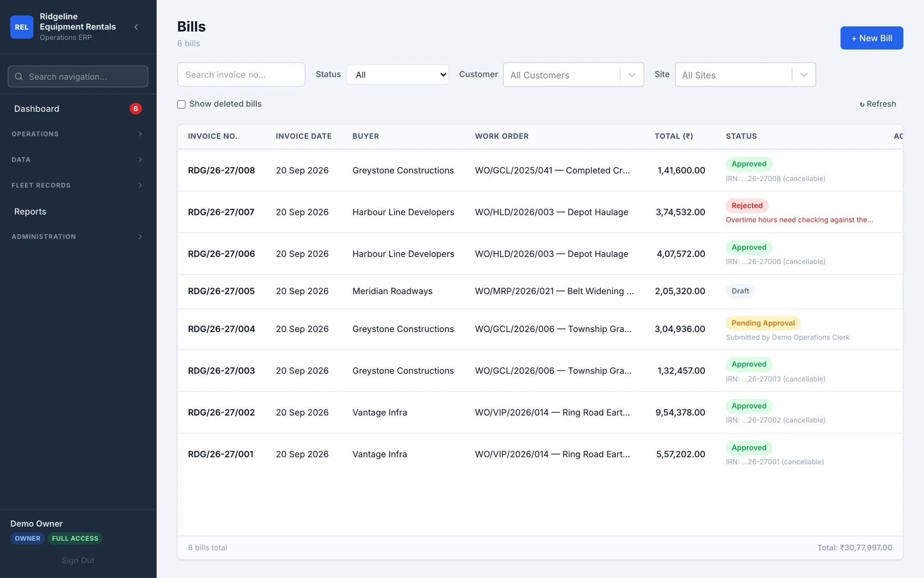
Task: Expand the Data section
Action: click(x=78, y=160)
